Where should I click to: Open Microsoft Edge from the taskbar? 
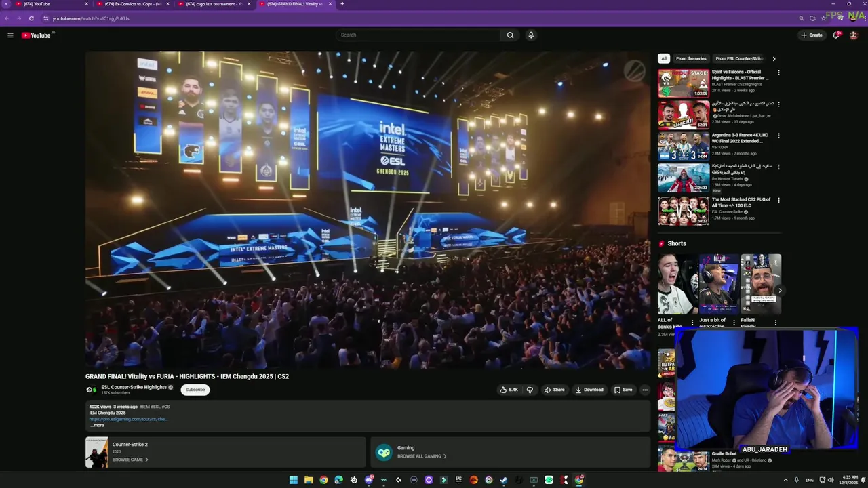(338, 480)
